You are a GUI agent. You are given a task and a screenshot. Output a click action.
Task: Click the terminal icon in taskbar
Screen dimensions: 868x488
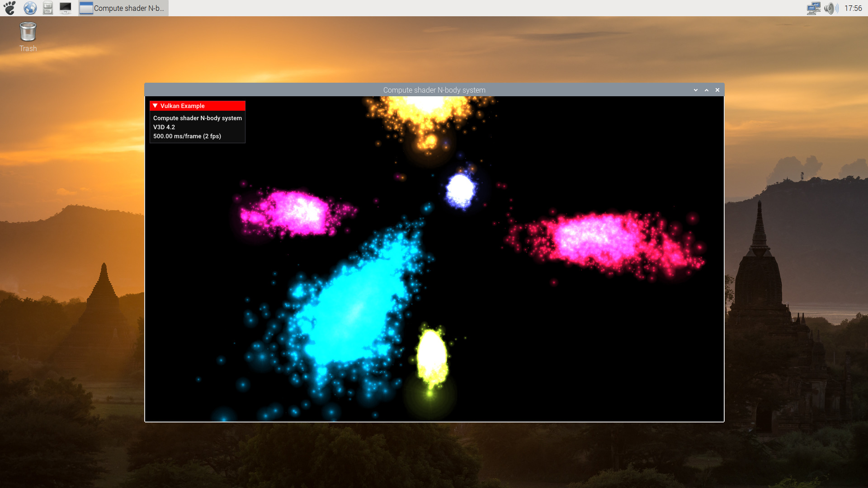[65, 8]
